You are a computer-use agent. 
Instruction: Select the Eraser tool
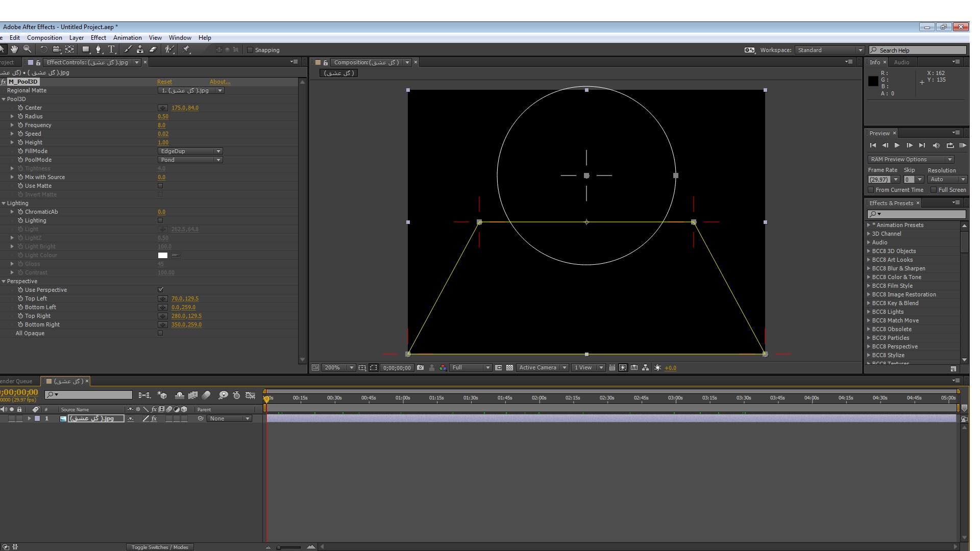tap(153, 49)
